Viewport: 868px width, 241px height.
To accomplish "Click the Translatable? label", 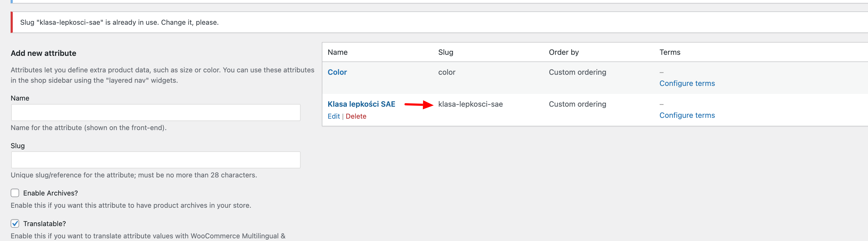I will [x=44, y=224].
